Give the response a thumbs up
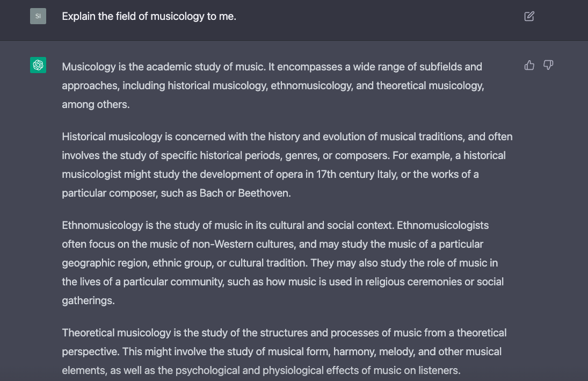The width and height of the screenshot is (588, 381). (529, 65)
